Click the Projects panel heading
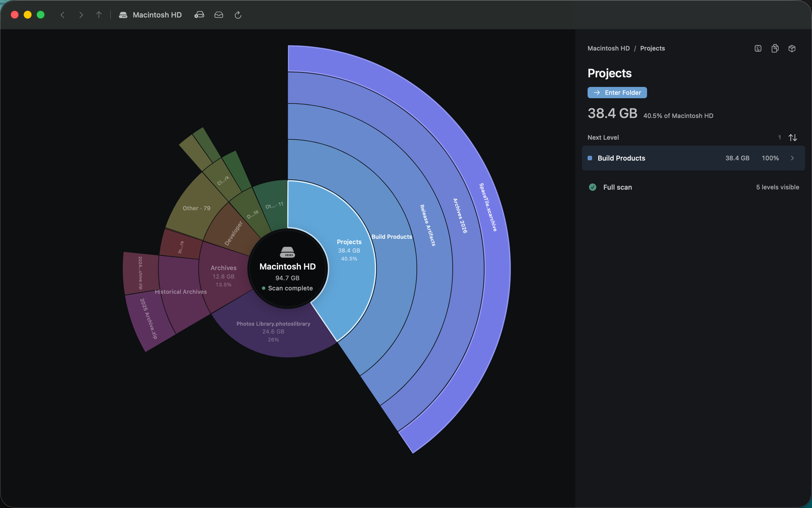The image size is (812, 508). click(x=609, y=73)
